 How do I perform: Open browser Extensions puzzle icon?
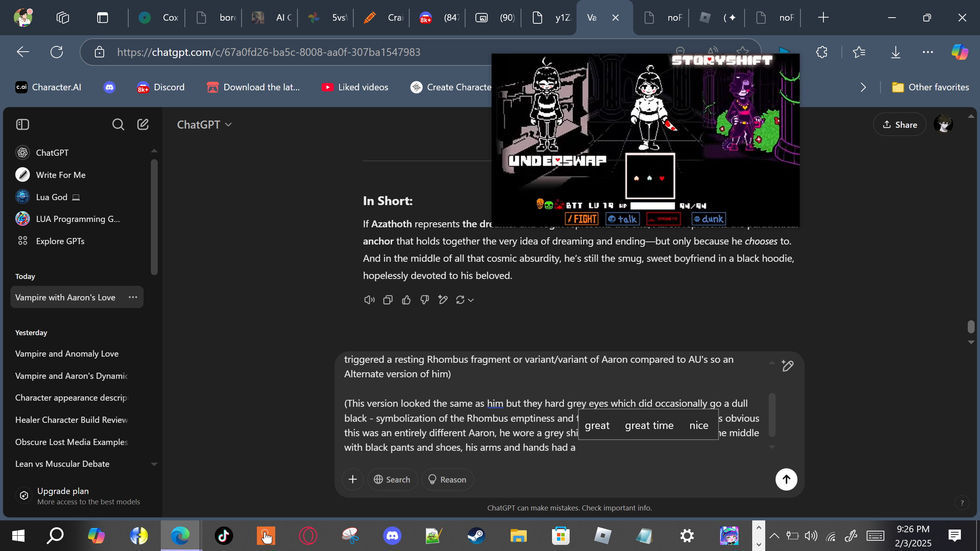[x=822, y=52]
